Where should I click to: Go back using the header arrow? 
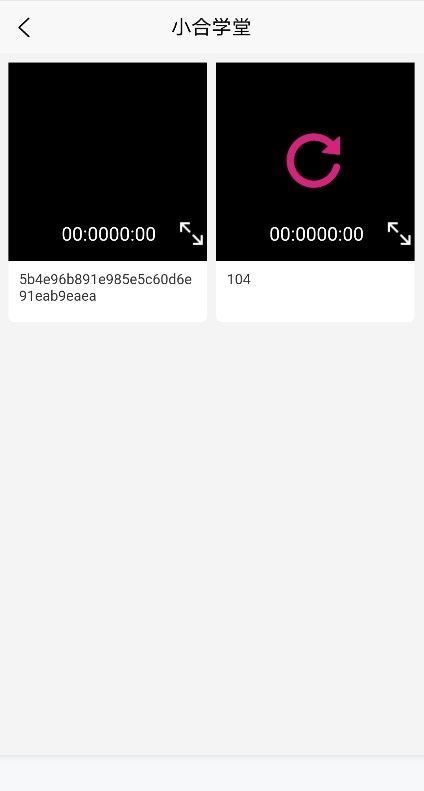tap(24, 27)
